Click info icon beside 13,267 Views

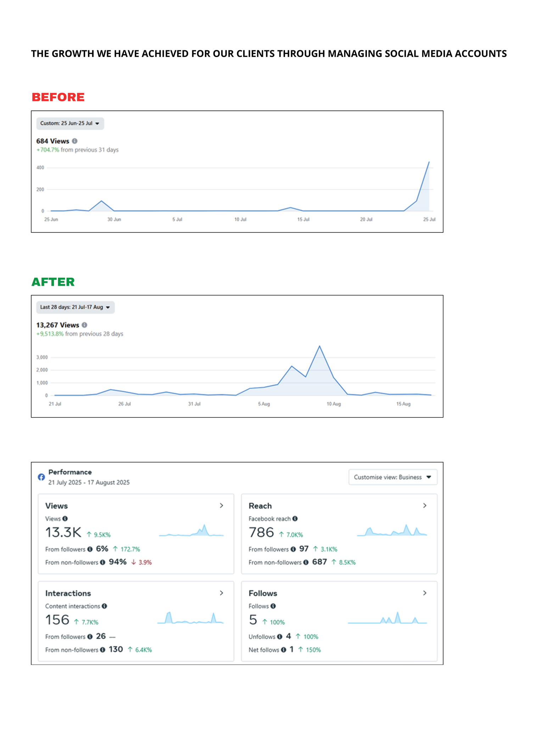84,325
